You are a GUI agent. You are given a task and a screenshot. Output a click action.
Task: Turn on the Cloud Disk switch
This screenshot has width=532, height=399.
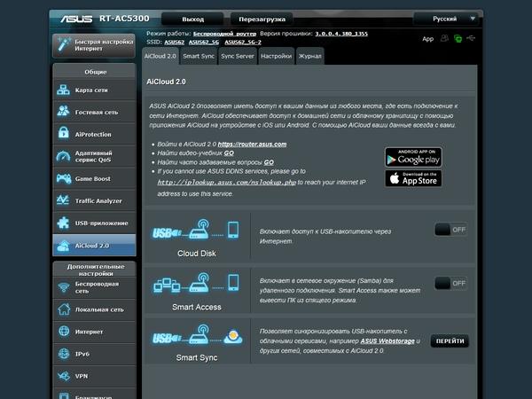coord(451,230)
